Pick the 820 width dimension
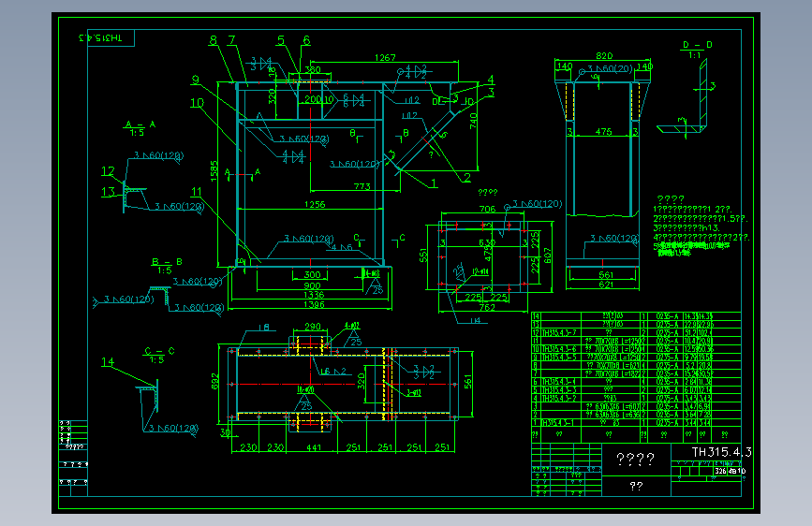The width and height of the screenshot is (812, 526). click(x=604, y=55)
